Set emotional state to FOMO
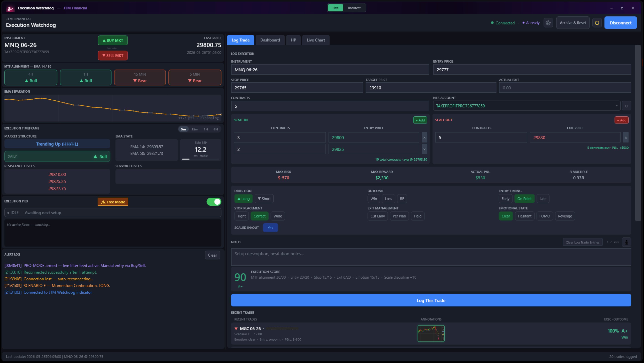 [x=545, y=216]
